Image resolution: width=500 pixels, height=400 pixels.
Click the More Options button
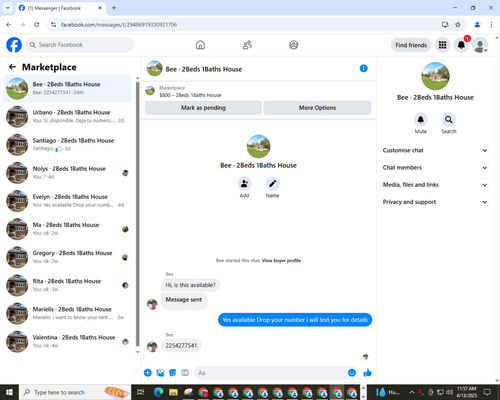click(x=317, y=108)
